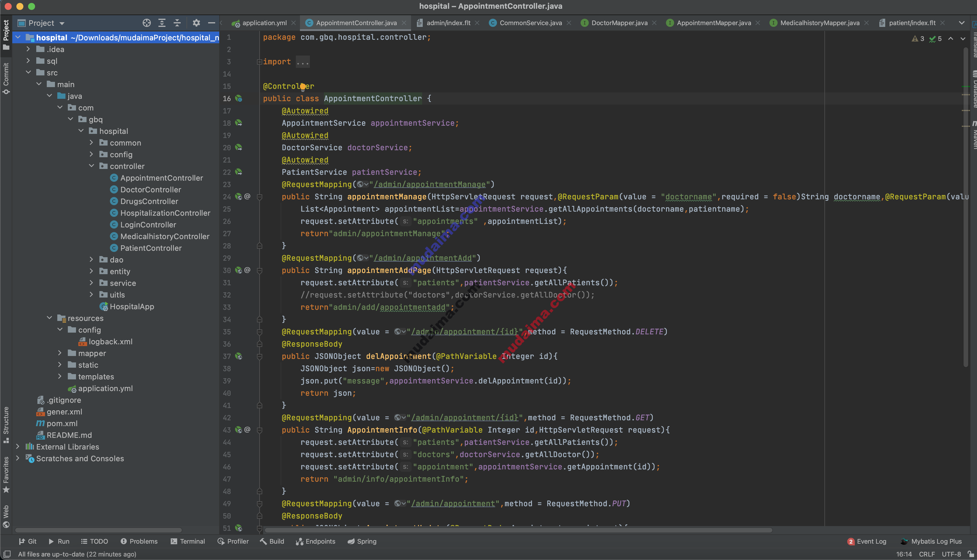
Task: Click the MyBatis Log Plus icon
Action: click(905, 541)
